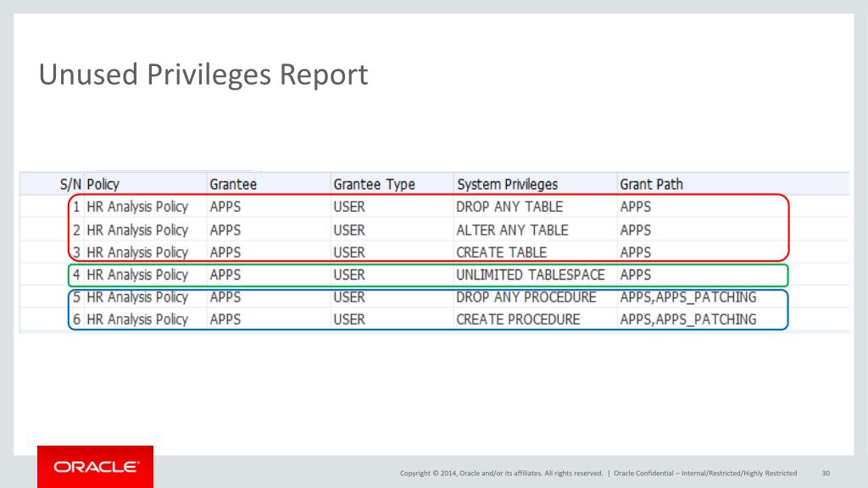The image size is (868, 488).
Task: Click the Grantee column header
Action: 233,184
